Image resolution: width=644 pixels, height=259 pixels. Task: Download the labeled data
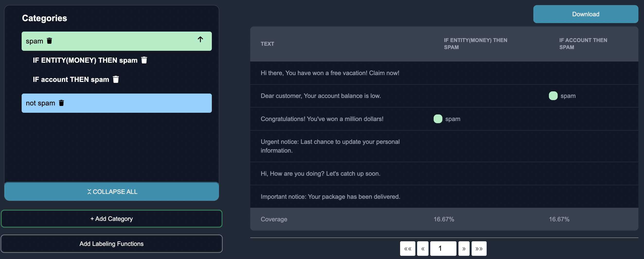(585, 14)
